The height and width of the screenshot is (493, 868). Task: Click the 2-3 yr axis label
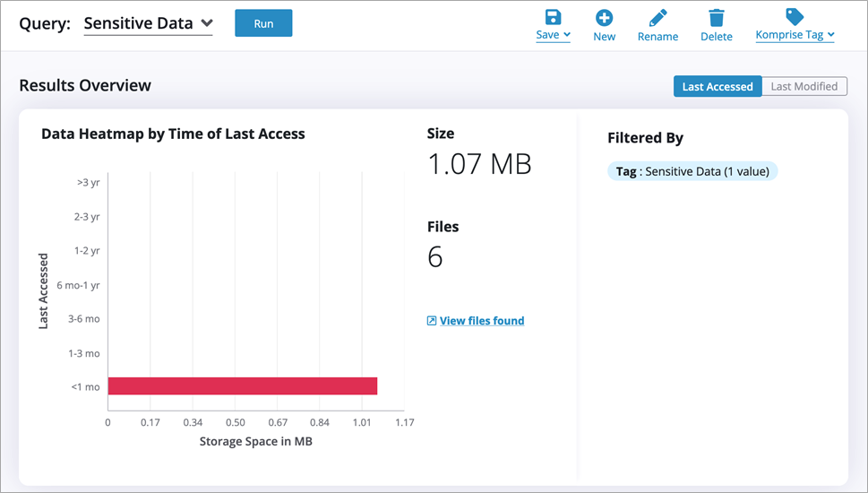pyautogui.click(x=87, y=217)
